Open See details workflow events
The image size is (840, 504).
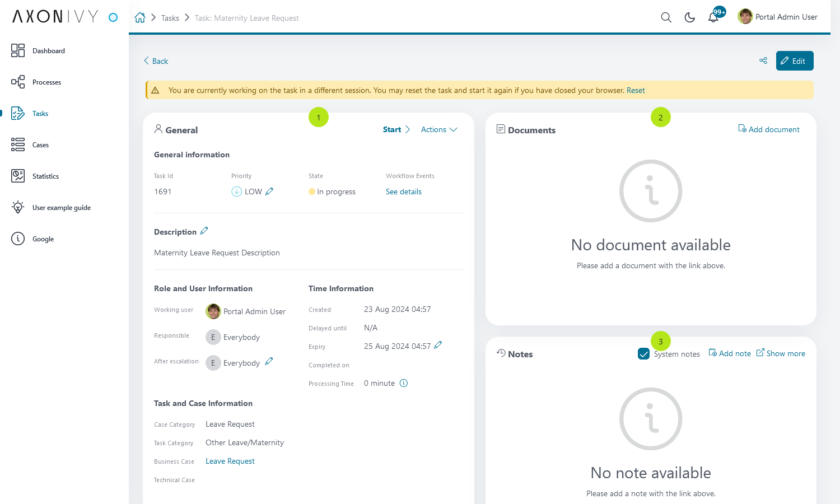(x=404, y=192)
